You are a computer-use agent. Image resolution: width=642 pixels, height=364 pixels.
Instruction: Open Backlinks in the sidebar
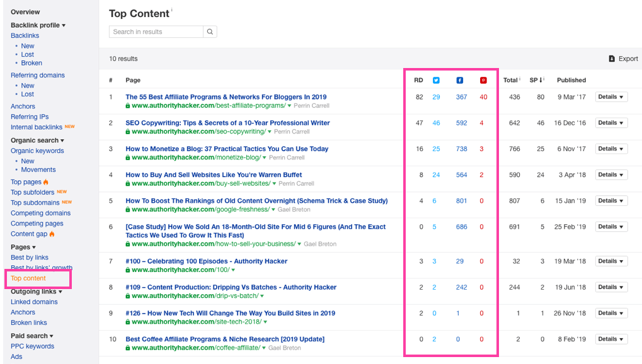(25, 36)
